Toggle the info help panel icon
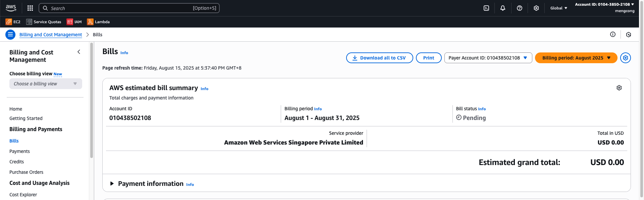The width and height of the screenshot is (644, 200). (613, 34)
